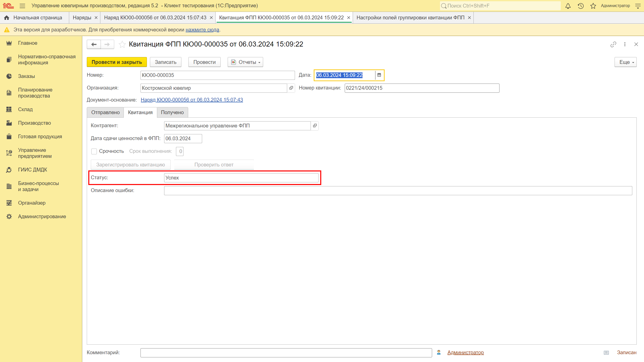The image size is (644, 362).
Task: Click Проверить ответ button
Action: pyautogui.click(x=214, y=165)
